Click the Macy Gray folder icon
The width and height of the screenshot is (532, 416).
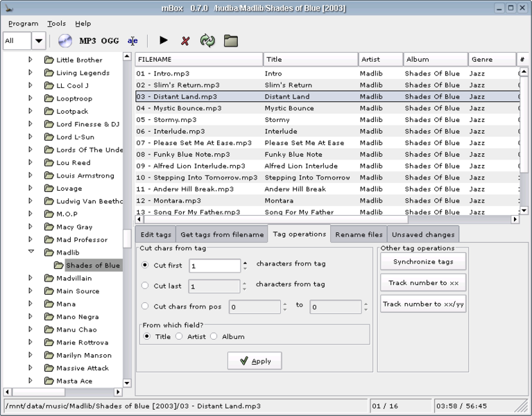coord(49,227)
